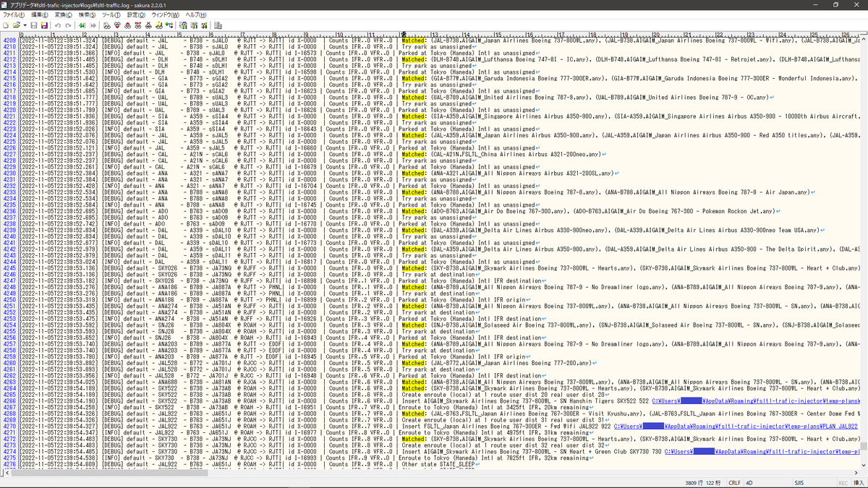The height and width of the screenshot is (488, 868).
Task: Click line number 4209 in the gutter
Action: tap(9, 40)
